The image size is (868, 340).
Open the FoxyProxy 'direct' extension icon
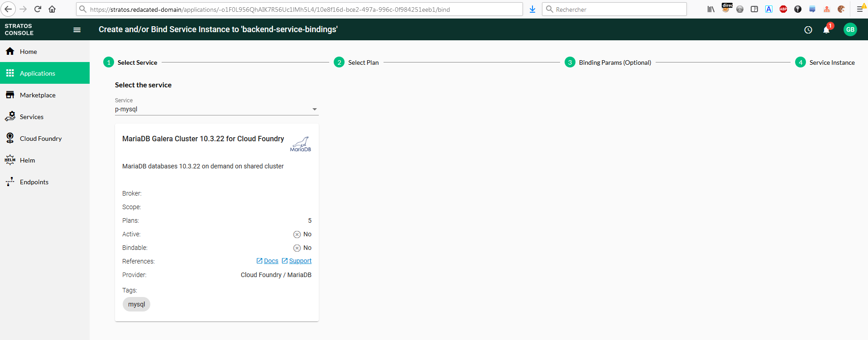[726, 9]
